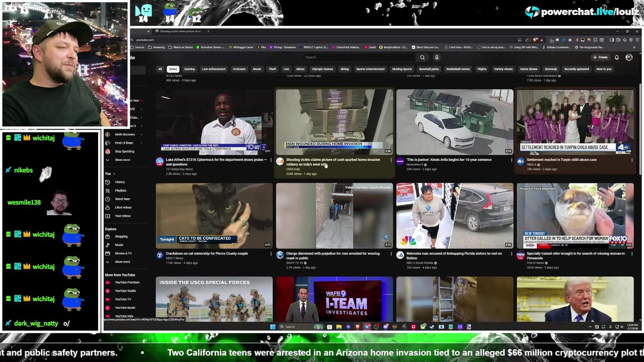The image size is (644, 362).
Task: Click the CBS4 Indy channel avatar
Action: [280, 161]
